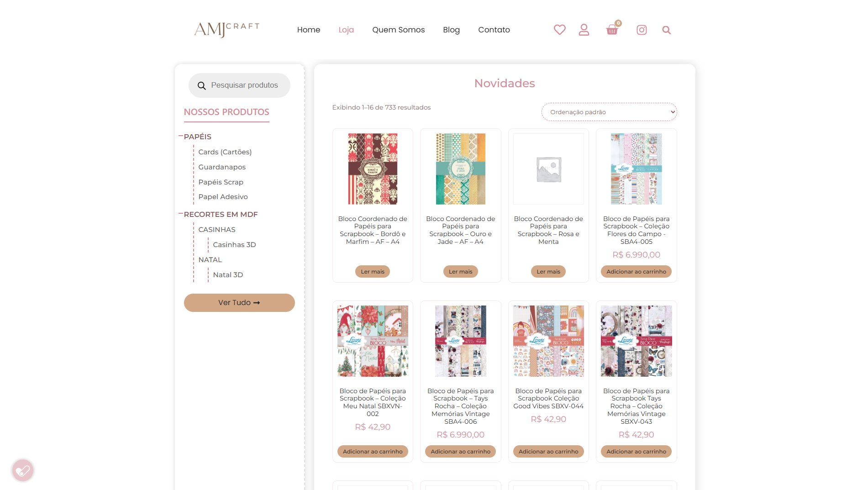
Task: Open the Ouro e Jade product title
Action: click(x=461, y=230)
